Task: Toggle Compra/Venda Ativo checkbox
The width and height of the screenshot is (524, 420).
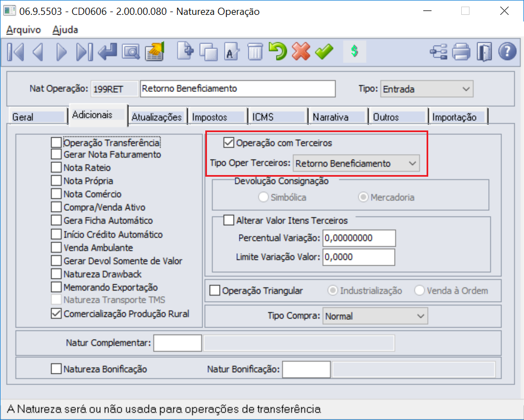Action: pyautogui.click(x=56, y=207)
